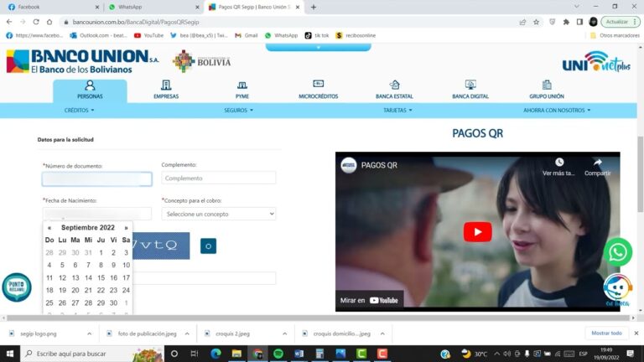Click the UniNet Plus logo

(x=596, y=61)
